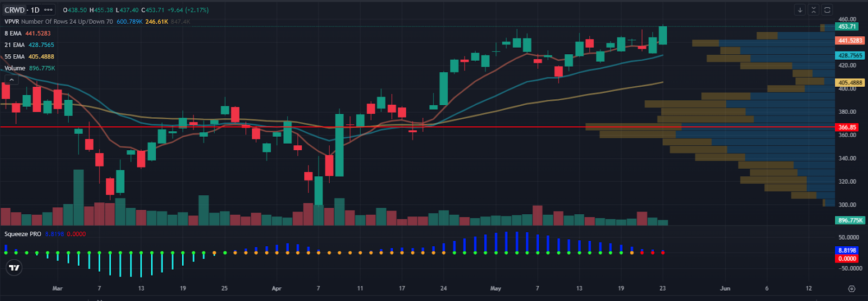Viewport: 868px width, 301px height.
Task: Click the 600.789K VPVR up volume value
Action: point(129,22)
